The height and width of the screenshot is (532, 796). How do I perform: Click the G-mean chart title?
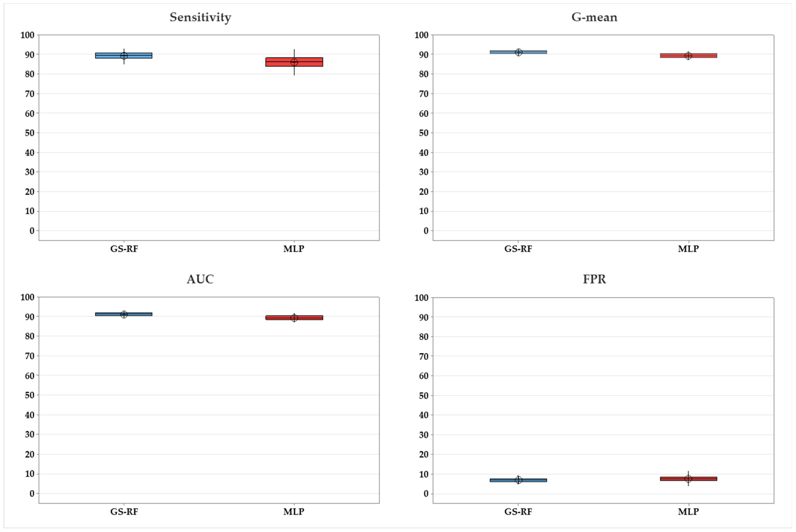click(x=594, y=17)
